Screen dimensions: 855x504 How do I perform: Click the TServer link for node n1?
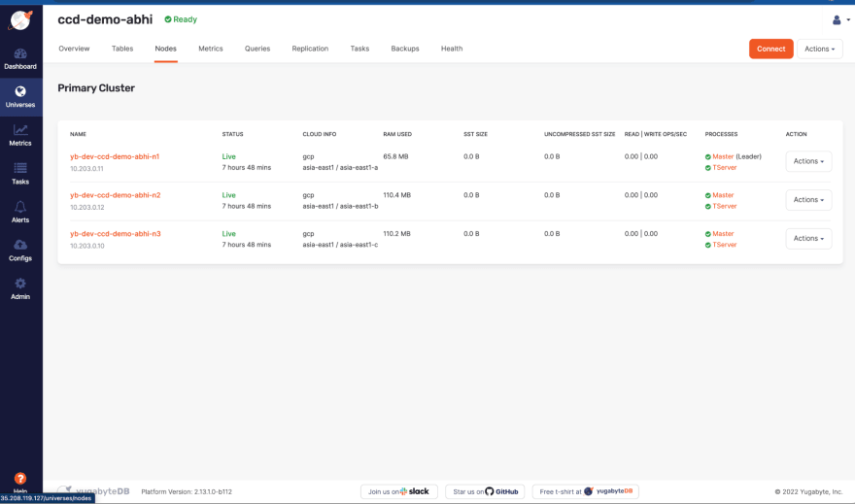click(725, 168)
